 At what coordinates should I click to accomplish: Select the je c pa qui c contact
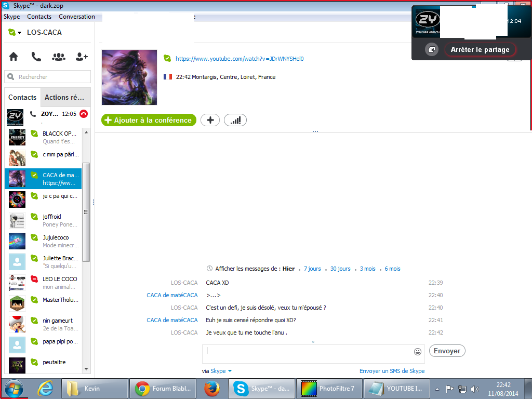pos(44,199)
